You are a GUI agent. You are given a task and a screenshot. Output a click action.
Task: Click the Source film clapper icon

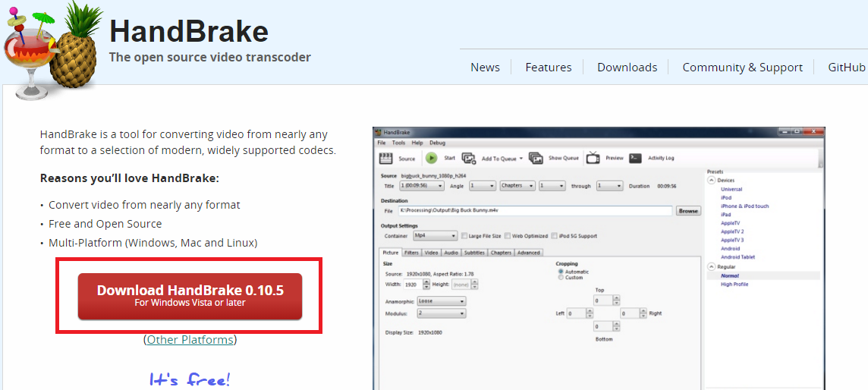coord(386,159)
